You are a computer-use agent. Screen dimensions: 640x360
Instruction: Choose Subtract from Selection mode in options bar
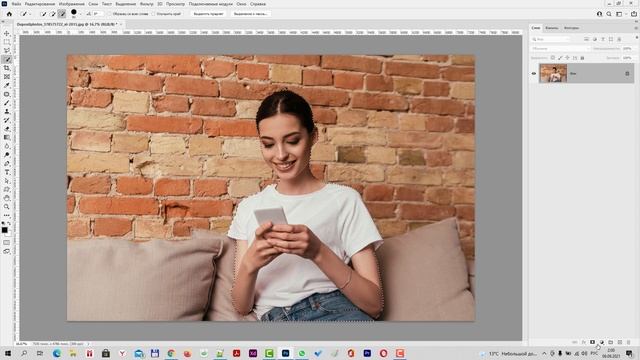coord(62,14)
